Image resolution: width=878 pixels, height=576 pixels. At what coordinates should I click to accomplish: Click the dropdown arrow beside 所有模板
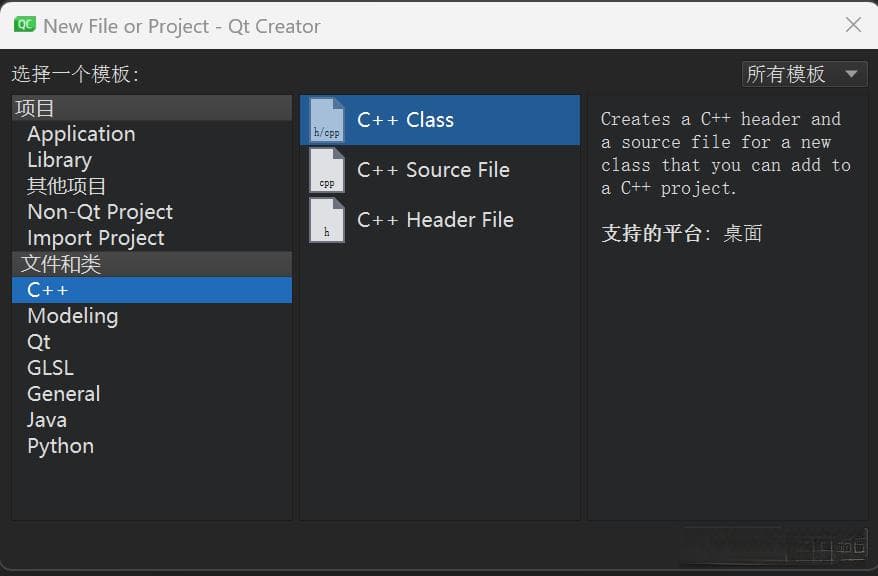[851, 74]
